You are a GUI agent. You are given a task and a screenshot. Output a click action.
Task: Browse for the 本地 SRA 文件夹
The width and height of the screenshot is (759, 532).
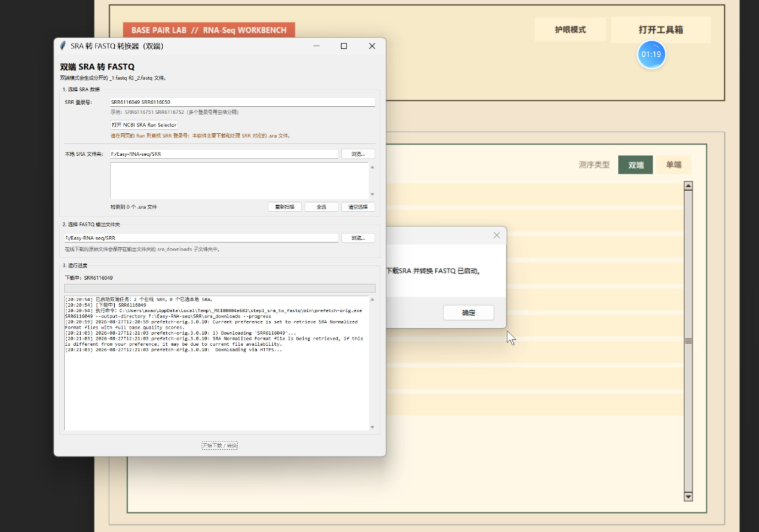[x=358, y=154]
